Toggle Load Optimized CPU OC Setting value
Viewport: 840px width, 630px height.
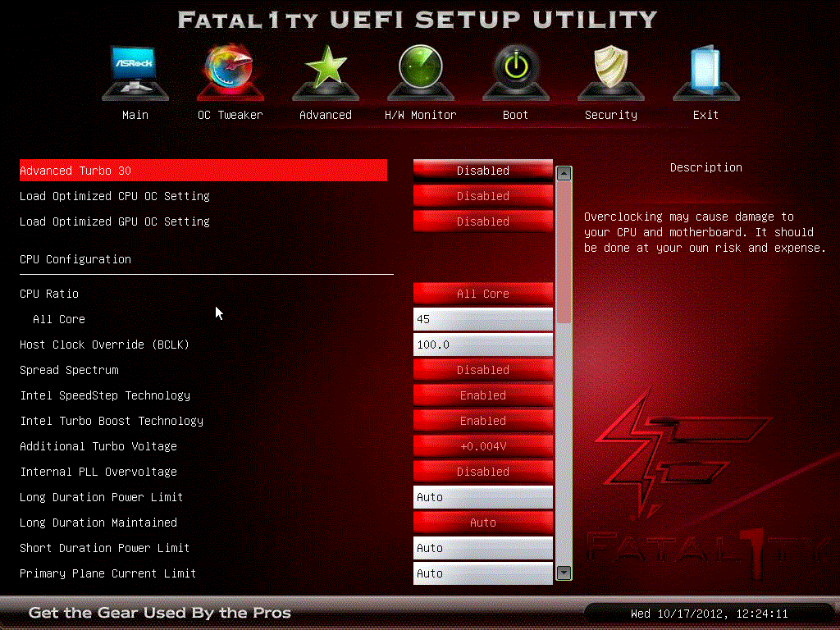click(482, 196)
